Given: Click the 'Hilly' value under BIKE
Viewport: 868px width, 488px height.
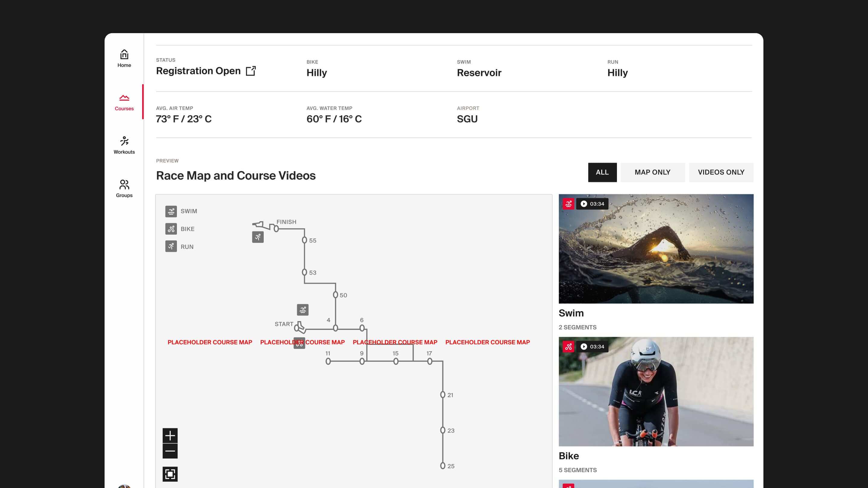Looking at the screenshot, I should (x=317, y=73).
